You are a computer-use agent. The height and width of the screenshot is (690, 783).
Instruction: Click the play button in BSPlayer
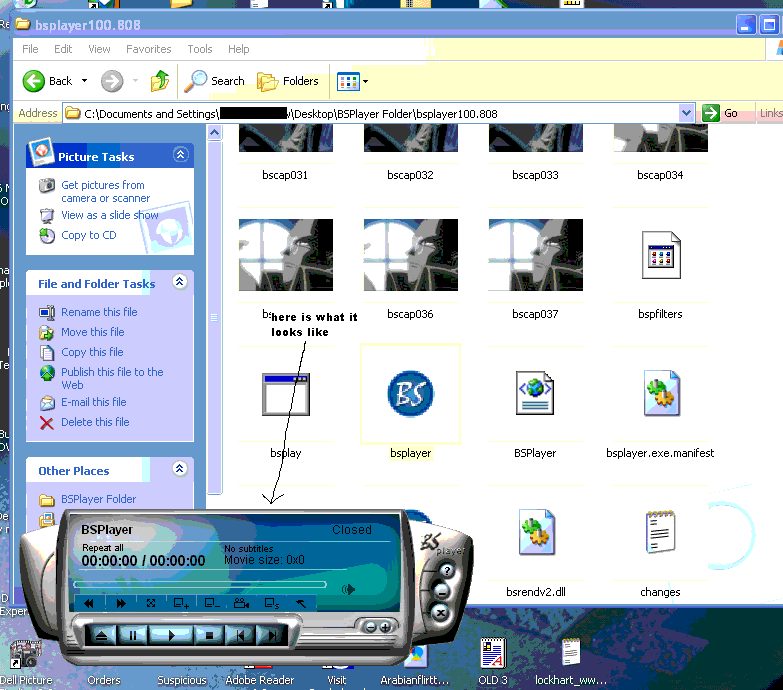171,636
